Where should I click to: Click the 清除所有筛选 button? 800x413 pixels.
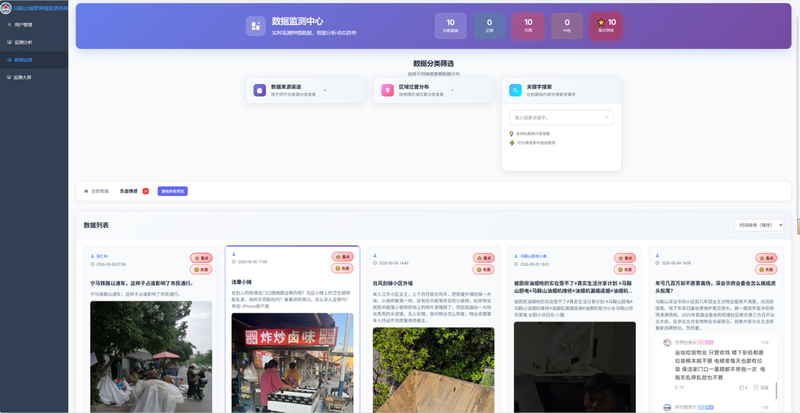tap(172, 191)
